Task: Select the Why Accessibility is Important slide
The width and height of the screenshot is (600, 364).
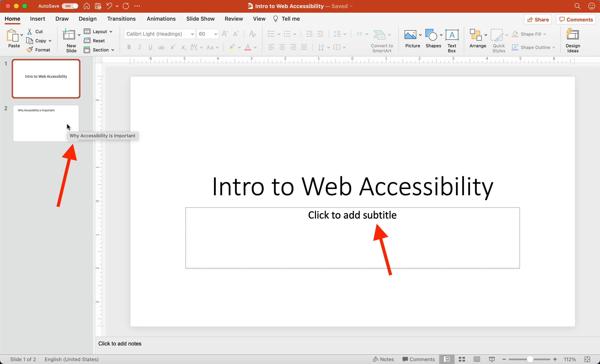Action: click(x=46, y=123)
